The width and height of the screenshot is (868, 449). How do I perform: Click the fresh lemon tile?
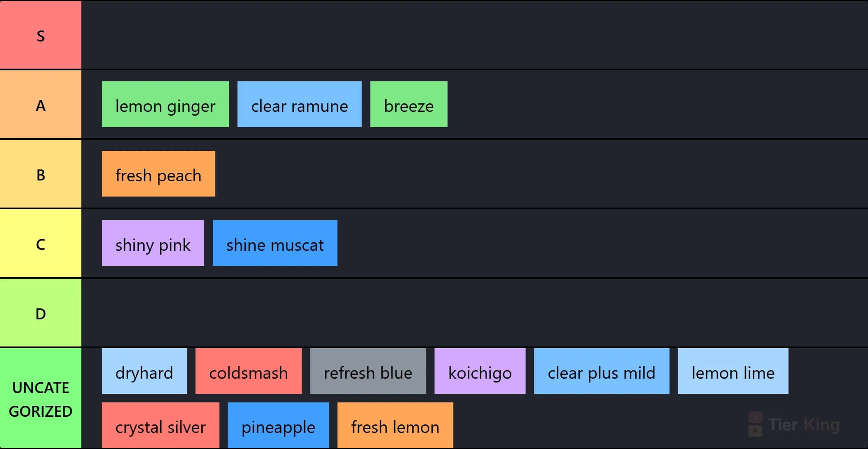point(395,425)
